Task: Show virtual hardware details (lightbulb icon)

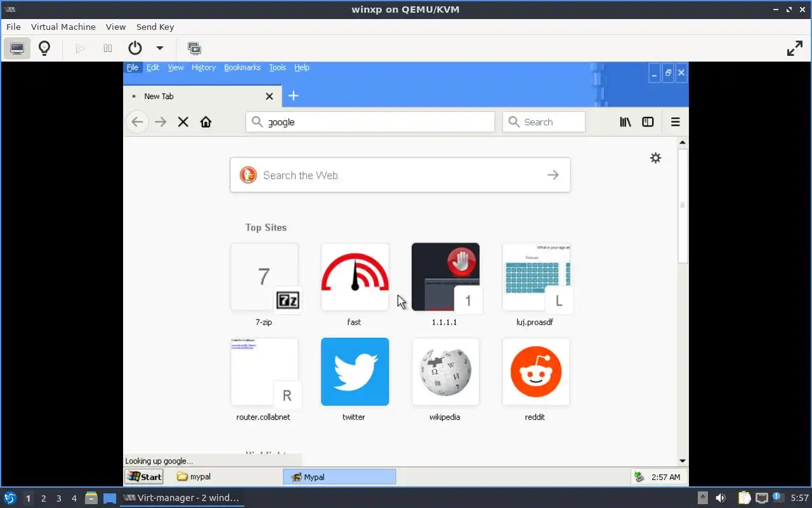Action: click(x=44, y=48)
